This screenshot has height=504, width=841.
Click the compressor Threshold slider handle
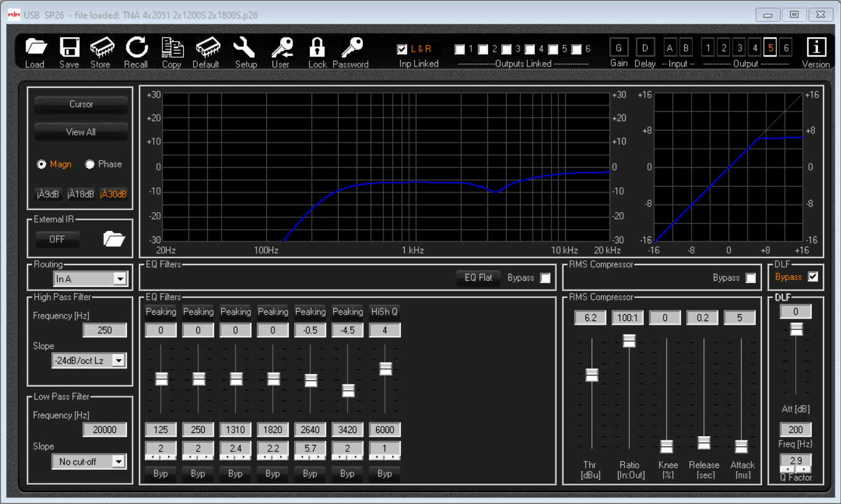591,375
